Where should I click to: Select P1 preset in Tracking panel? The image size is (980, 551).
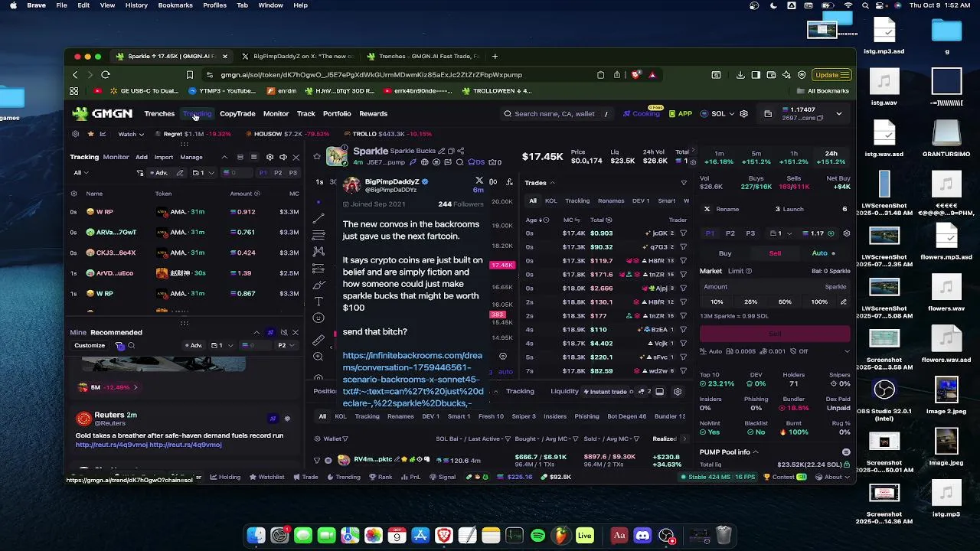[263, 173]
